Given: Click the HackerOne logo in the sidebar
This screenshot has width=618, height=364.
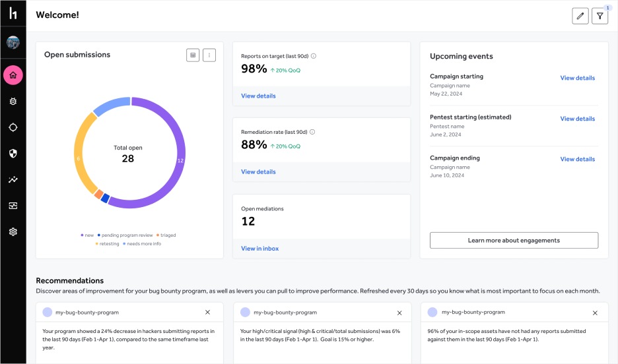Looking at the screenshot, I should (13, 13).
